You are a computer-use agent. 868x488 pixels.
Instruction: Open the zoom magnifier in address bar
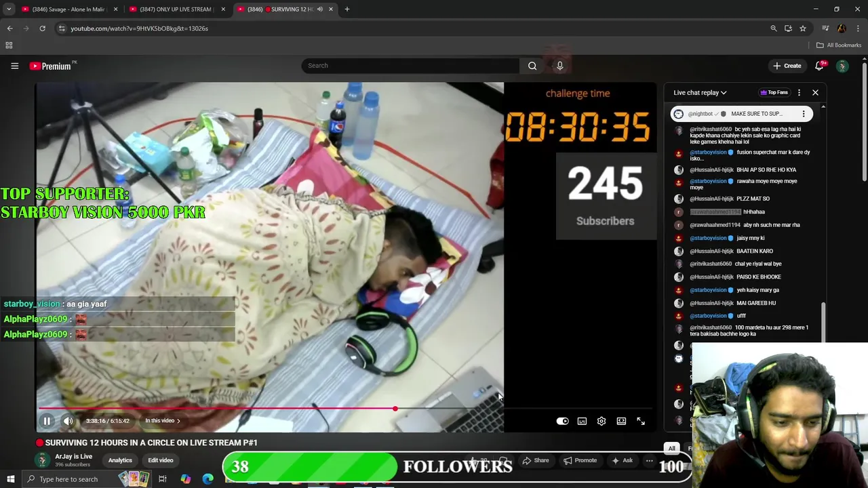[773, 28]
